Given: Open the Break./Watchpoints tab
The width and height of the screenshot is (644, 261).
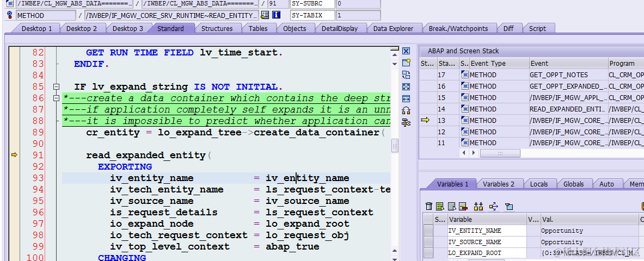Looking at the screenshot, I should click(458, 28).
